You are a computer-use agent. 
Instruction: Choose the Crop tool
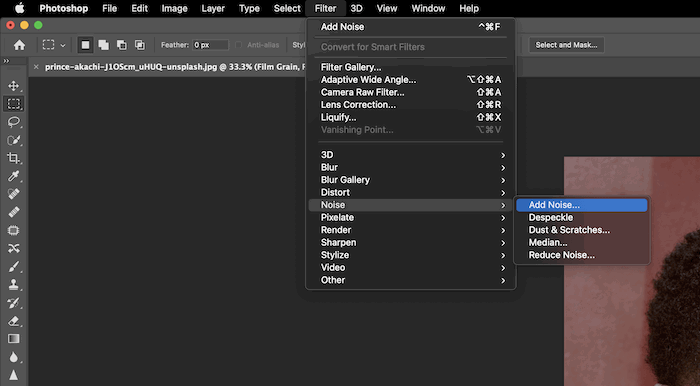click(13, 158)
